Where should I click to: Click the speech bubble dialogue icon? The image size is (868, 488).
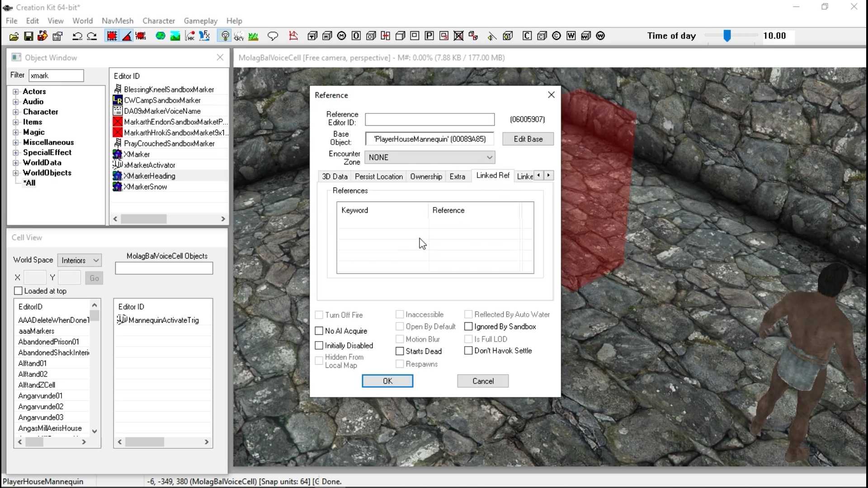click(273, 36)
